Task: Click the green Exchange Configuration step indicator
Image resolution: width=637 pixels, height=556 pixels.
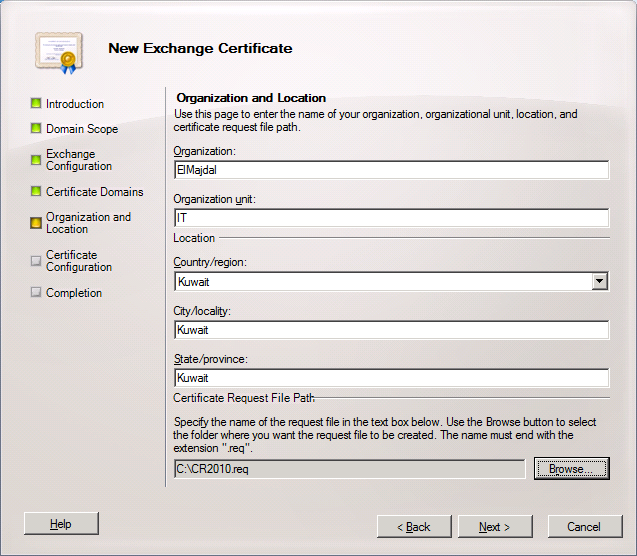Action: pos(36,160)
